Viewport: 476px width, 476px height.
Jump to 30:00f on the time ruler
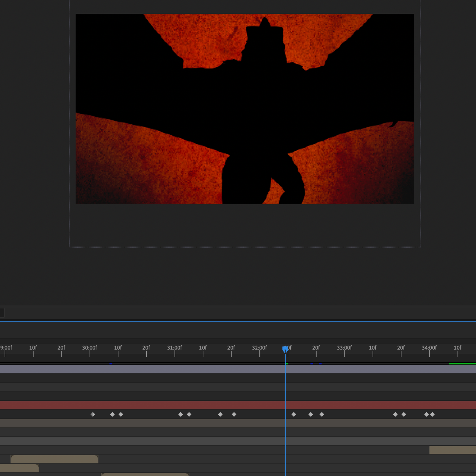[90, 350]
